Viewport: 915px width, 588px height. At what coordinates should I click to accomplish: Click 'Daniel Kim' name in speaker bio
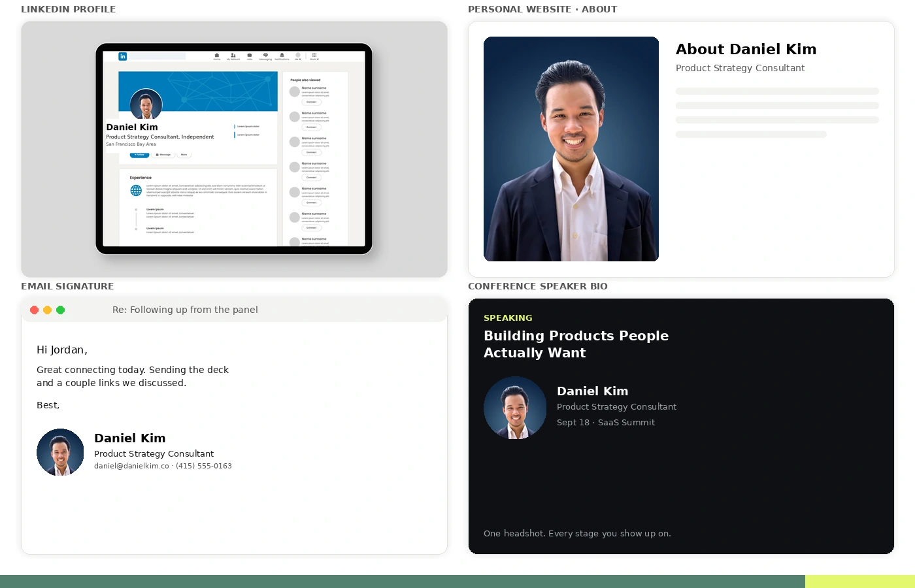(592, 391)
